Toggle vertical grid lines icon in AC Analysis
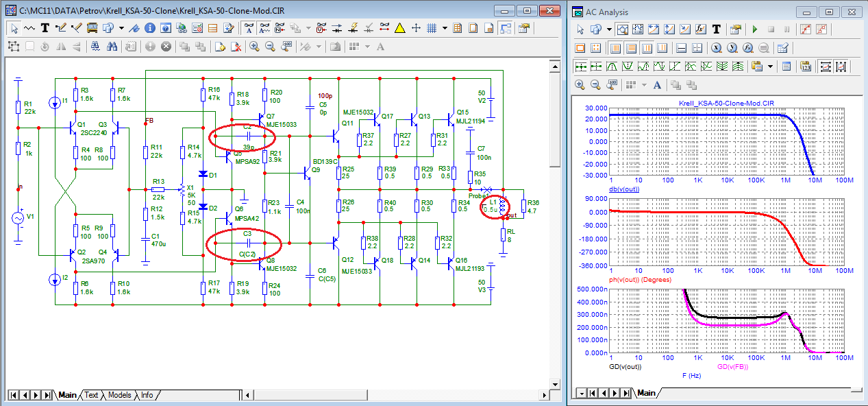 coord(615,48)
